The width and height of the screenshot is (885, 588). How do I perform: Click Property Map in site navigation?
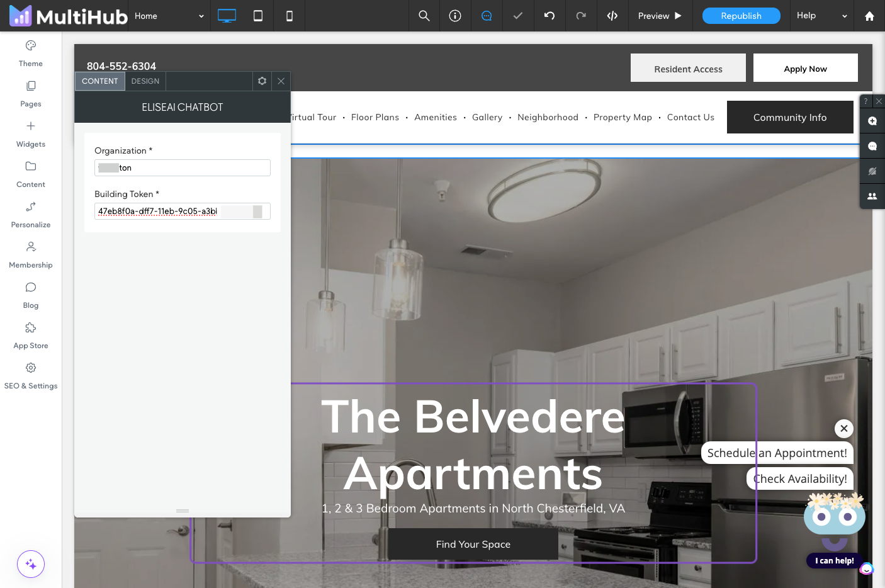click(x=623, y=117)
